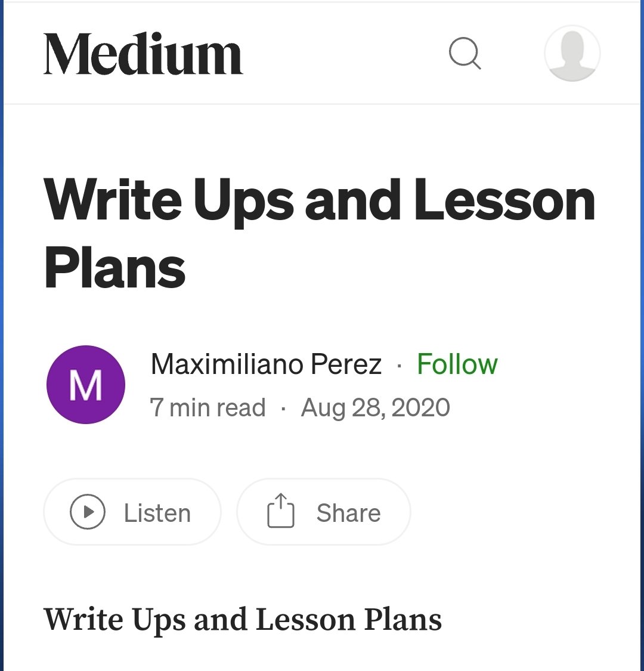
Task: Click the Share button label
Action: coord(348,513)
